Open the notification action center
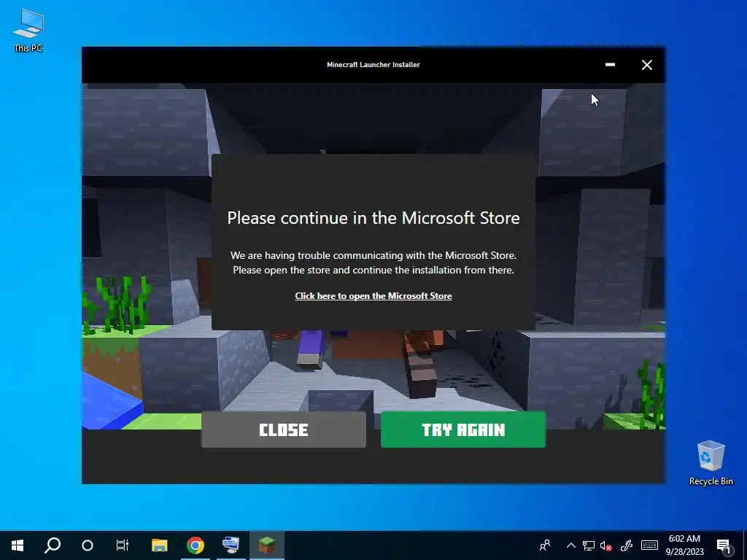Image resolution: width=747 pixels, height=560 pixels. (724, 545)
